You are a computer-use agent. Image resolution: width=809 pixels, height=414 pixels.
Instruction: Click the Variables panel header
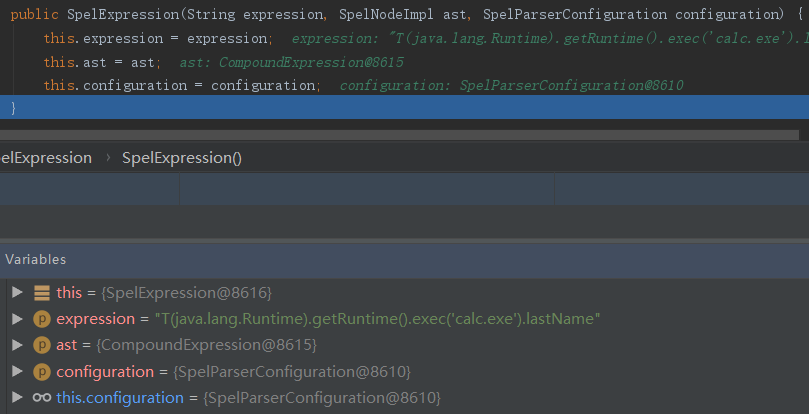click(x=36, y=259)
